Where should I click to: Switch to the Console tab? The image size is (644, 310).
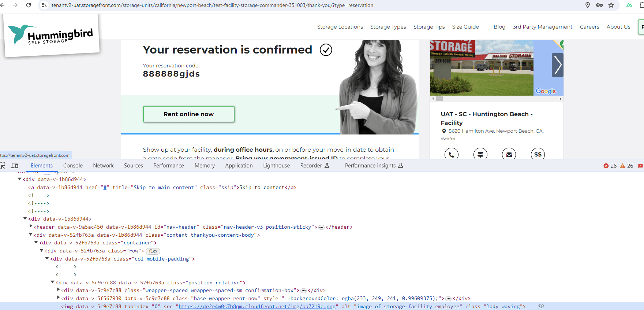(x=73, y=166)
